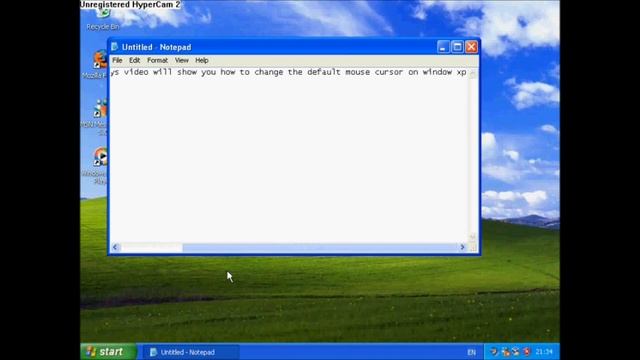Click the horizontal scrollbar right arrow
Viewport: 640px width, 360px height.
click(x=462, y=247)
